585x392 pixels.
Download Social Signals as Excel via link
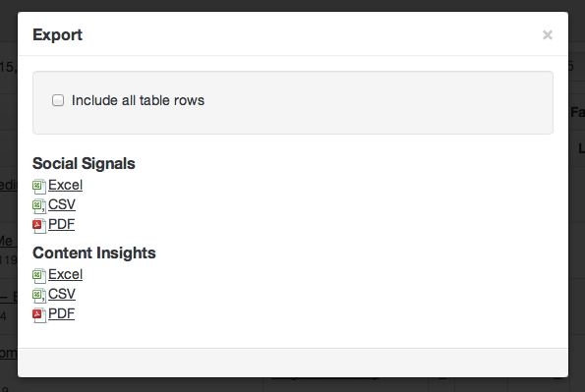[x=65, y=185]
